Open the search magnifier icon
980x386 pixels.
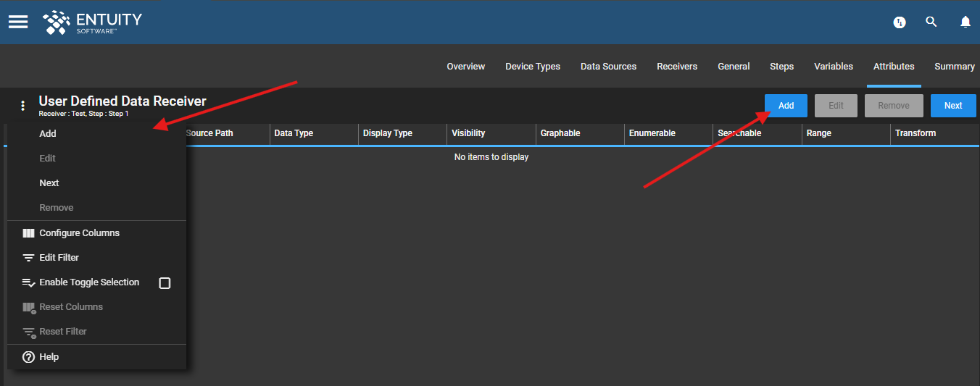click(x=931, y=22)
